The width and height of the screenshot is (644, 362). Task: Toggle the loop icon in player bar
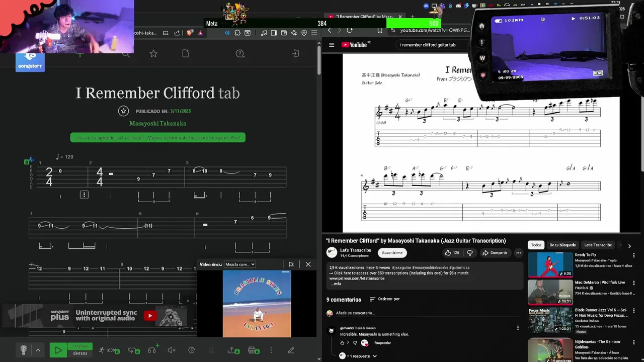click(x=133, y=350)
